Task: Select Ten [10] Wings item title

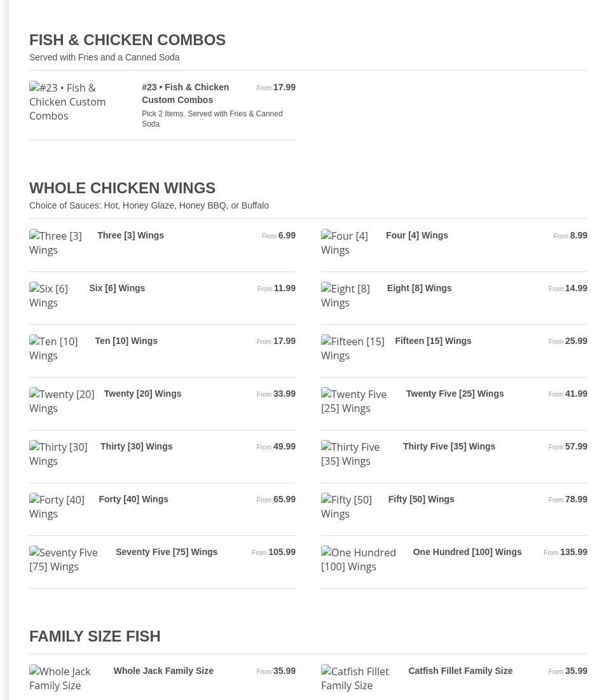Action: click(x=127, y=341)
